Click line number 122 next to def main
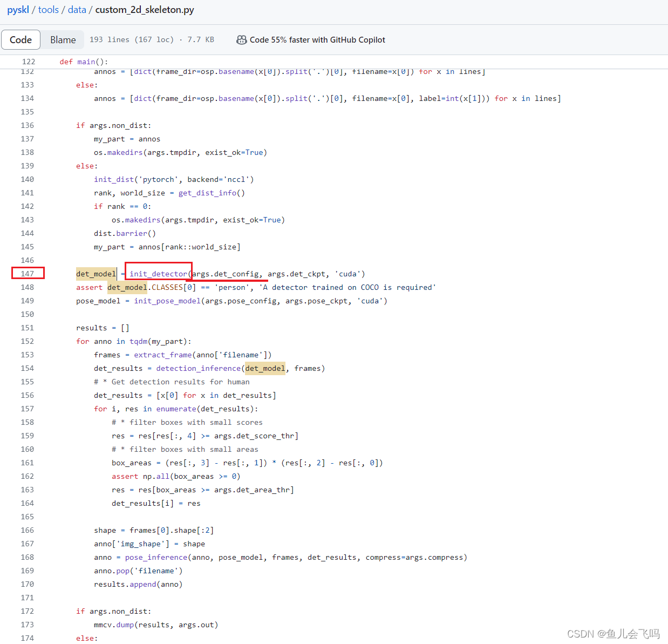Viewport: 668px width, 644px height. (x=28, y=62)
